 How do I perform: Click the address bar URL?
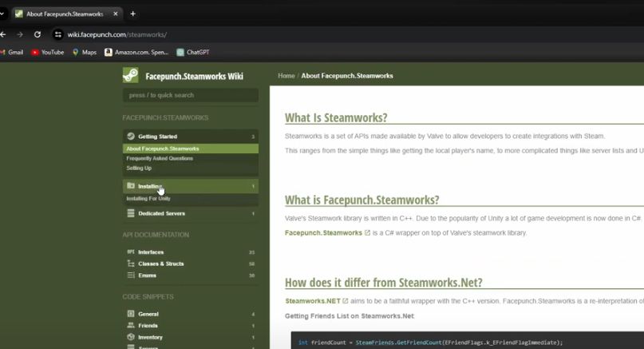tap(117, 34)
